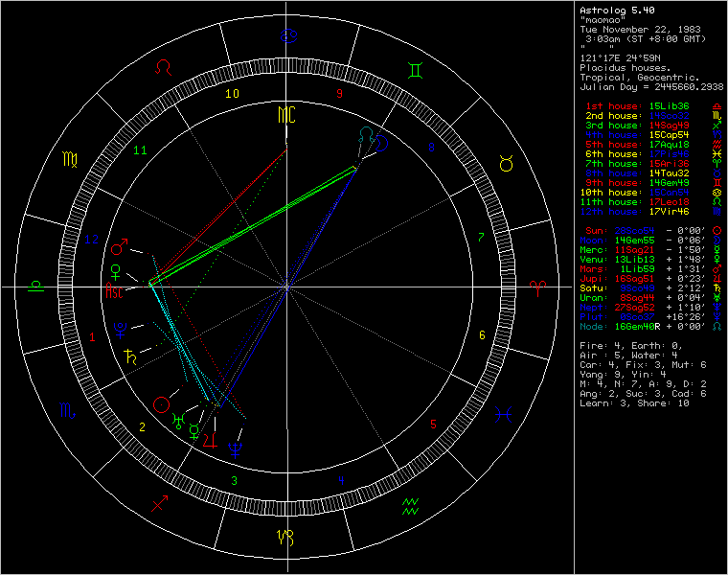This screenshot has height=575, width=728.
Task: Click house number 7 on the wheel
Action: coord(481,238)
